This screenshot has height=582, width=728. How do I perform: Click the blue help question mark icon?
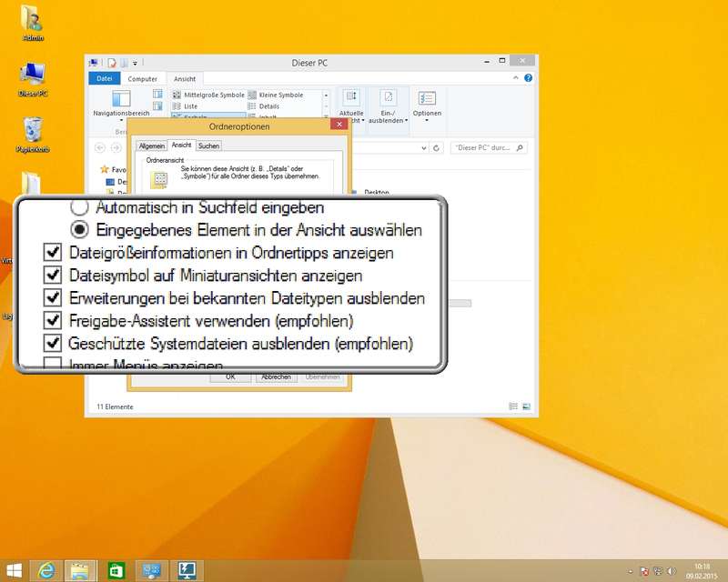(x=530, y=79)
